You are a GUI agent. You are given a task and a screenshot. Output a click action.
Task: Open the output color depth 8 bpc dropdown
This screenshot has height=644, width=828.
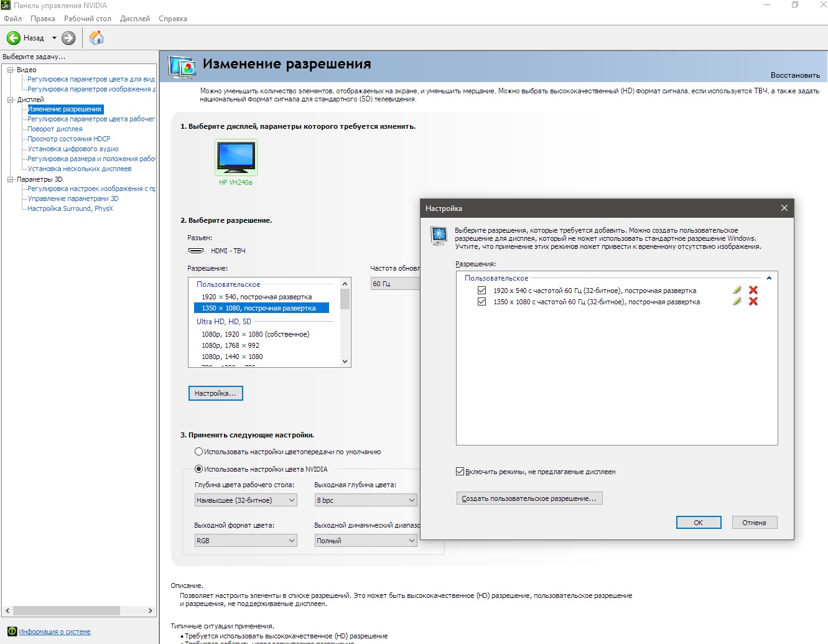coord(366,500)
